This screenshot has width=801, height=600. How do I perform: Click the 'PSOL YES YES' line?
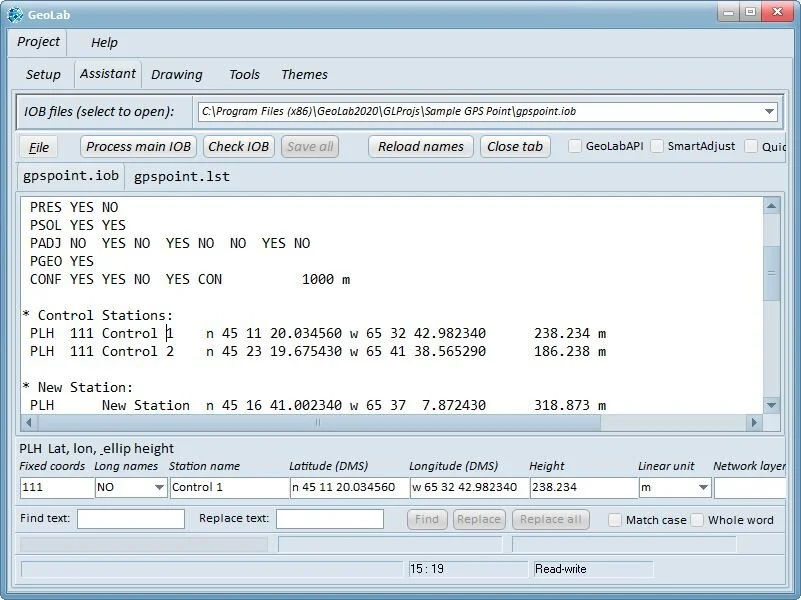coord(78,225)
